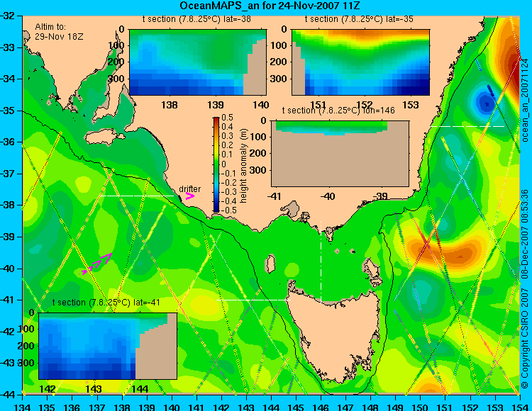Viewport: 532px width, 411px height.
Task: Click the "08-Dec-2007 08:53:36" timestamp
Action: tap(525, 234)
